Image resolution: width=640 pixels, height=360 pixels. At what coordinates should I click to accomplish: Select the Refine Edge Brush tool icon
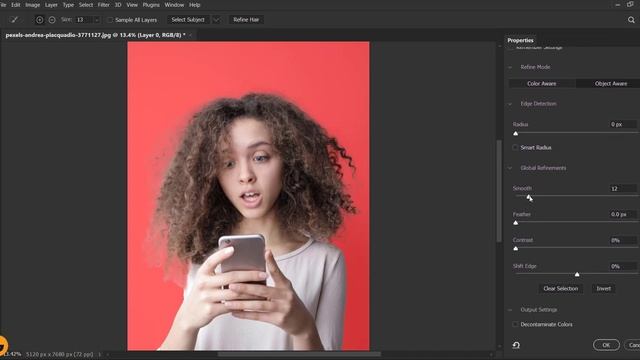point(14,20)
